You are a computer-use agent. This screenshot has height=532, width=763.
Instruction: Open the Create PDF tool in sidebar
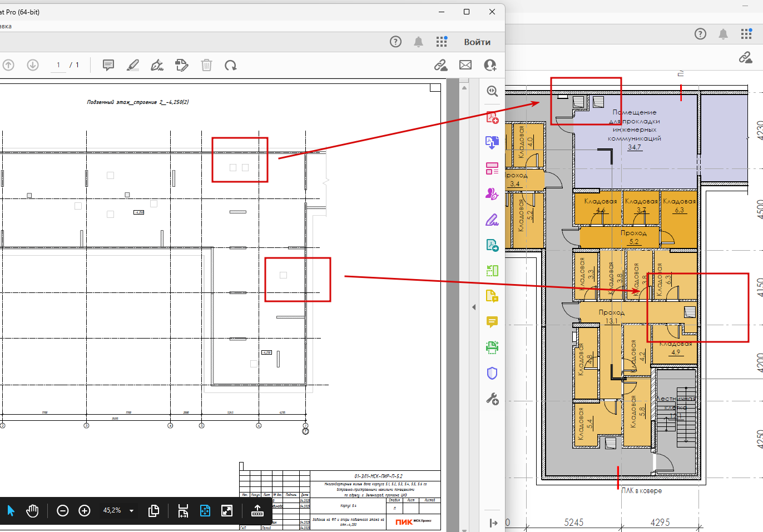click(492, 117)
